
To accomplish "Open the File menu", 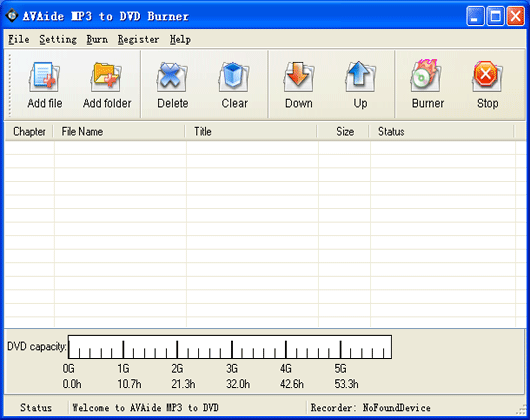I will tap(19, 40).
